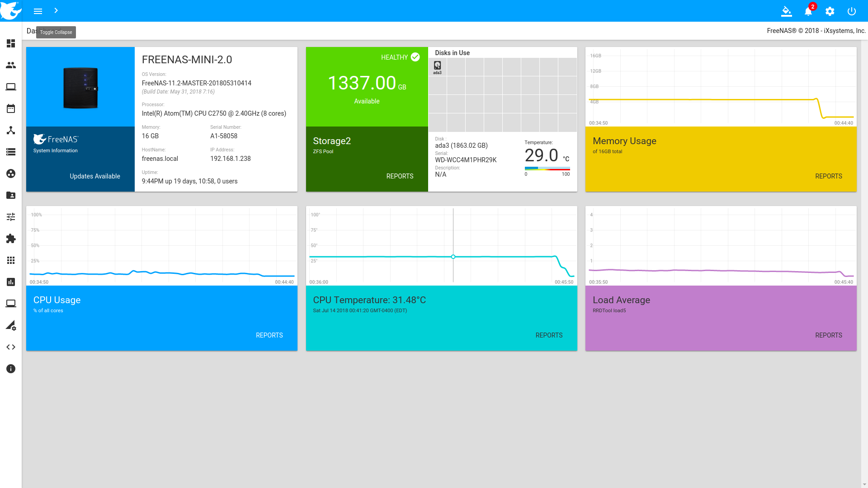Open REPORTS on Storage2 pool card
The height and width of the screenshot is (488, 868).
[x=400, y=176]
